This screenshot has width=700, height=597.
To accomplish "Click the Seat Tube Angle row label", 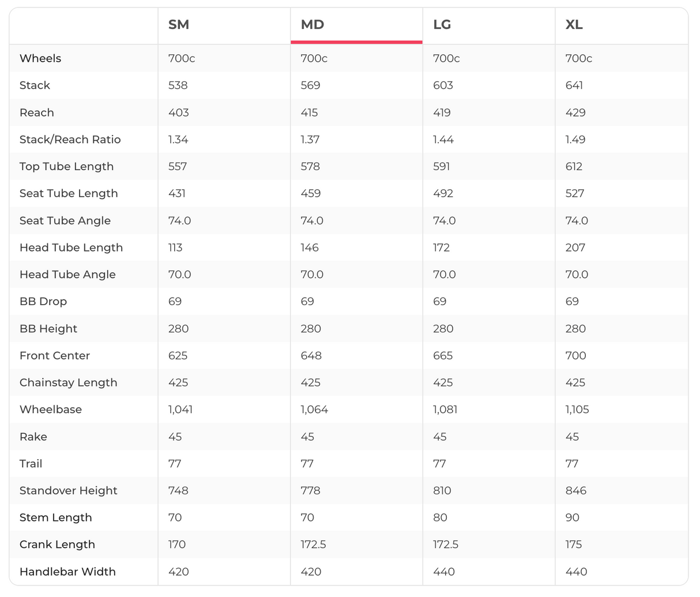I will pos(65,221).
